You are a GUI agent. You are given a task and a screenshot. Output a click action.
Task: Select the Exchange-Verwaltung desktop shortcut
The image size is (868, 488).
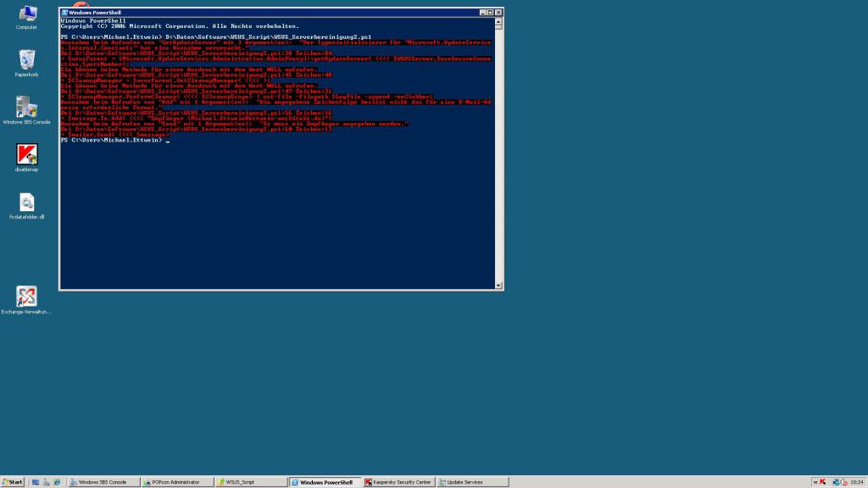26,300
